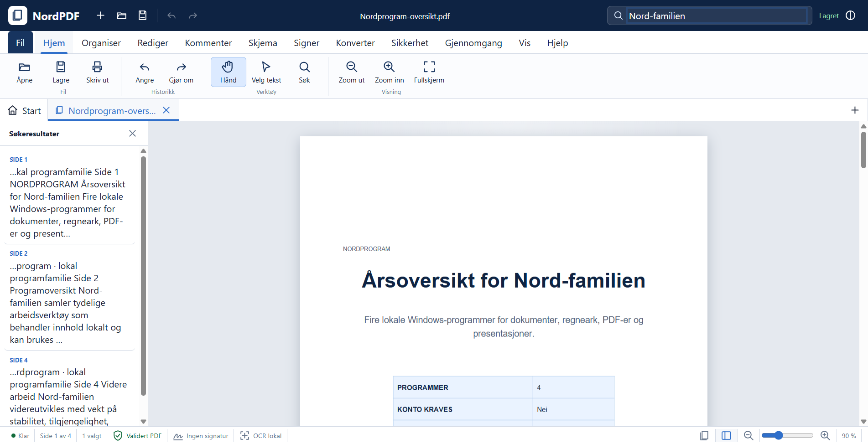The width and height of the screenshot is (868, 444).
Task: Click the KONTO KRAVES table cell
Action: 463,409
